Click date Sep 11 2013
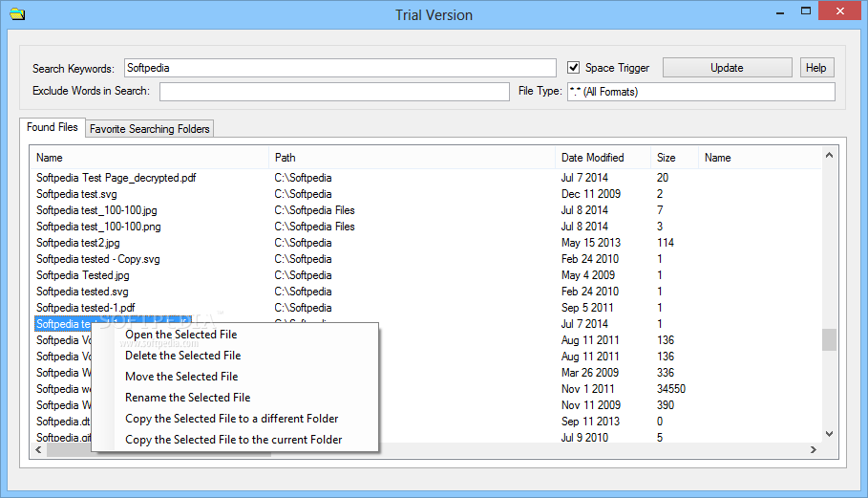Image resolution: width=868 pixels, height=498 pixels. point(590,421)
